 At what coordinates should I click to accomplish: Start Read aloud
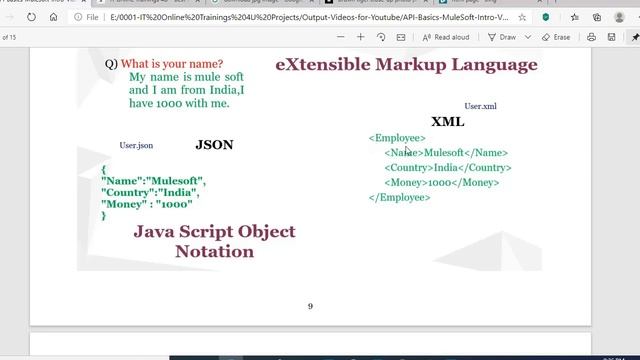pos(446,37)
